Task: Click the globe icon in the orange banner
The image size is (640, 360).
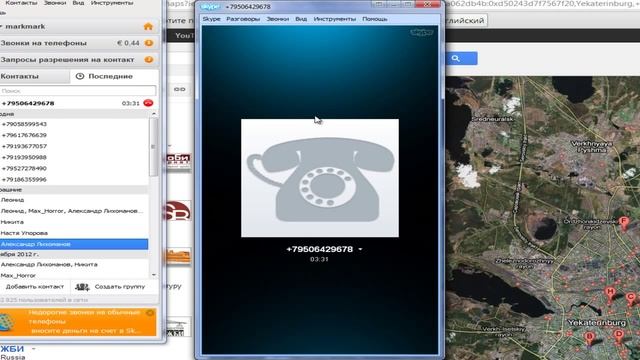Action: pos(7,322)
